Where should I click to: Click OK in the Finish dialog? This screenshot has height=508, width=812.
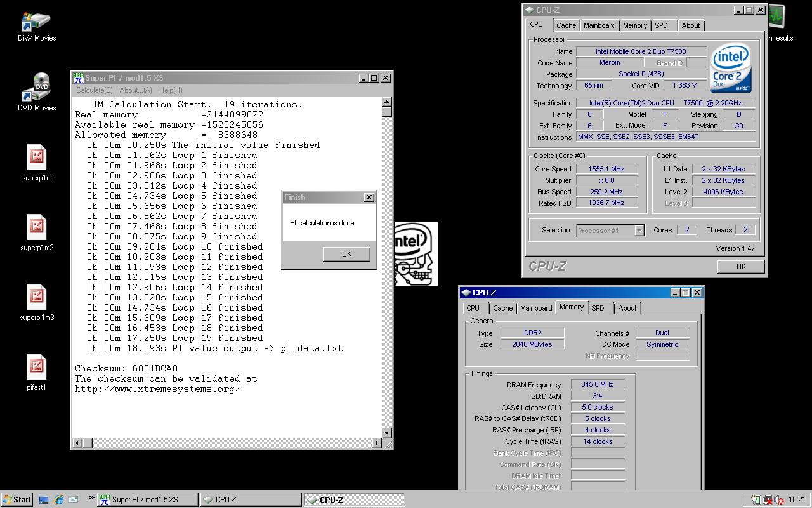pos(346,254)
